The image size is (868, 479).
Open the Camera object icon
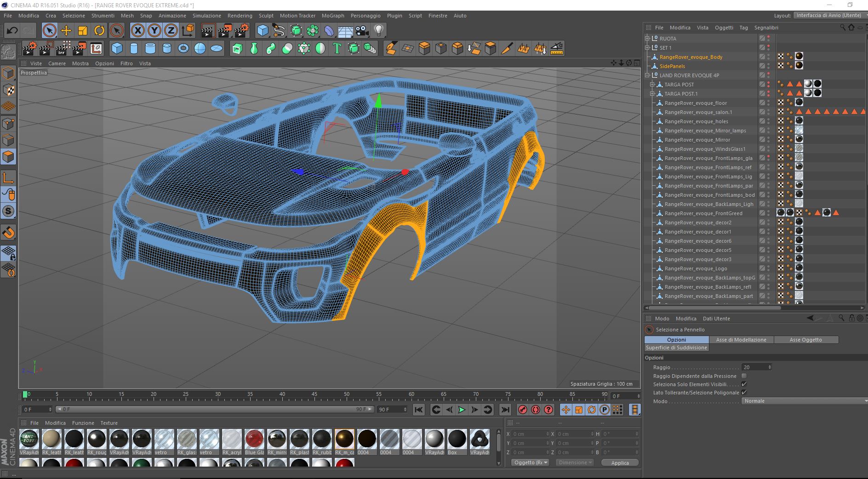[x=362, y=31]
